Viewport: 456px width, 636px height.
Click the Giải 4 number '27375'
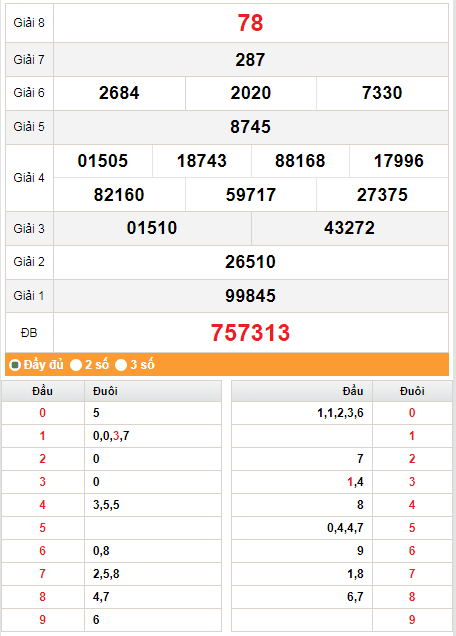[382, 195]
